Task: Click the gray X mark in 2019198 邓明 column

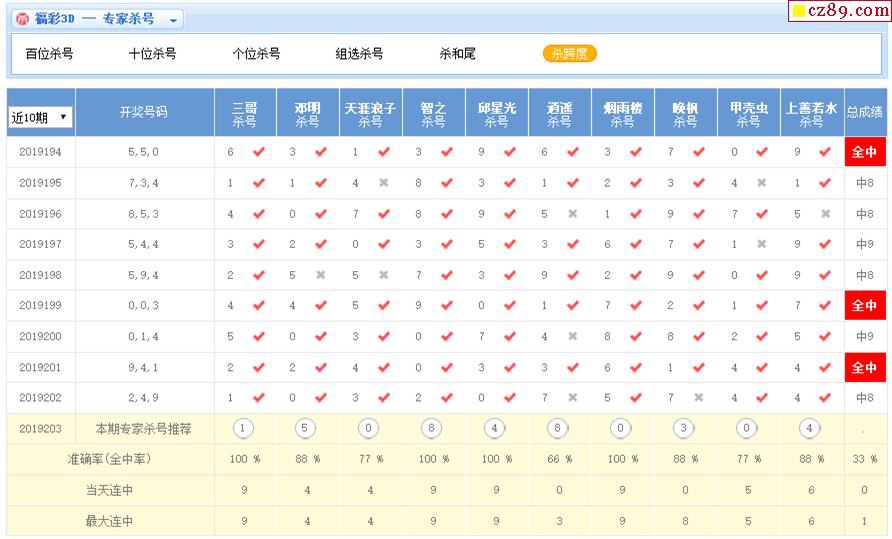Action: 321,275
